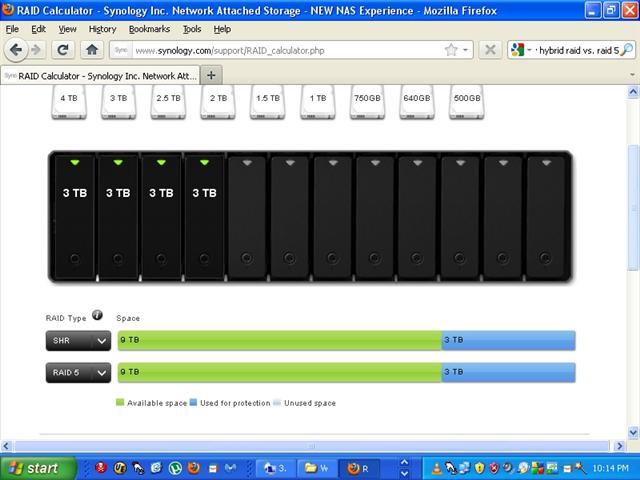This screenshot has width=640, height=480.
Task: Click the SHR blue protection space bar
Action: click(509, 340)
